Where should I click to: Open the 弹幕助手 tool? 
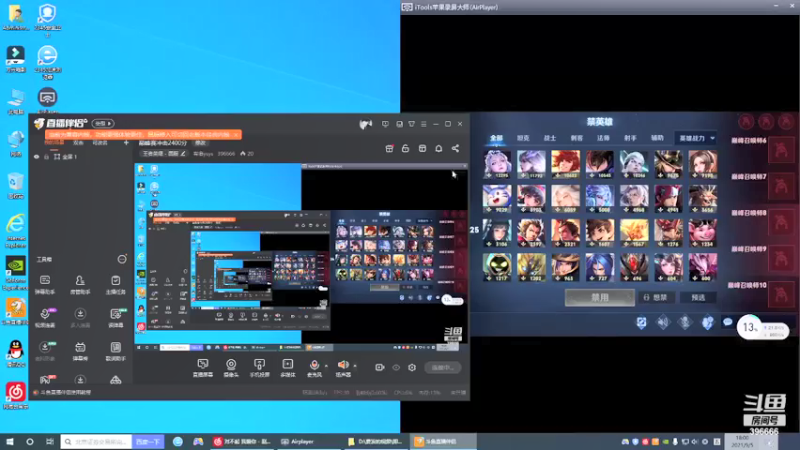click(45, 285)
